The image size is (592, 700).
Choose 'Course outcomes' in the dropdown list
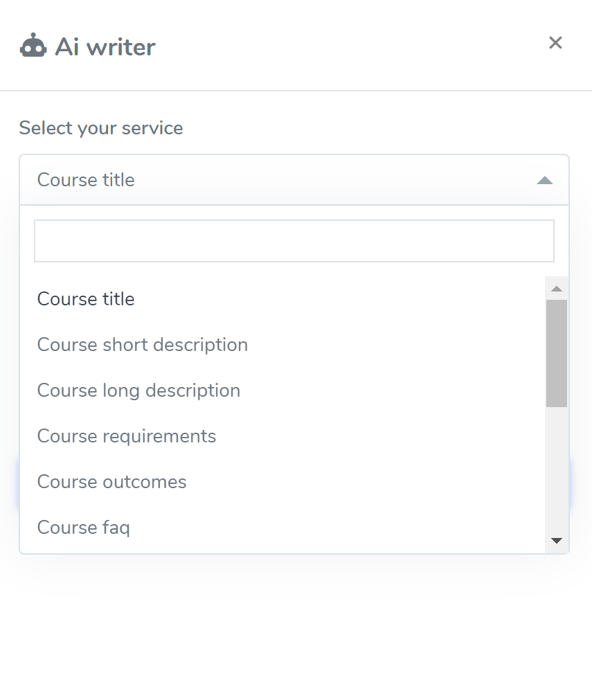[x=111, y=482]
